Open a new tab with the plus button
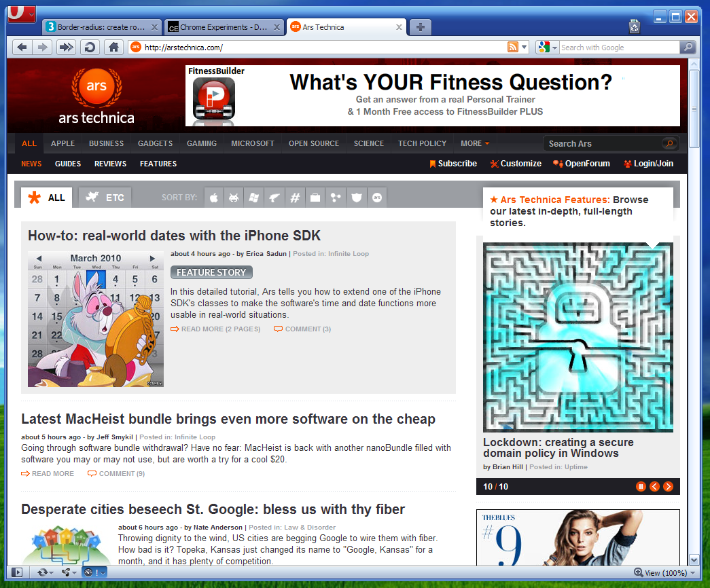 [420, 27]
